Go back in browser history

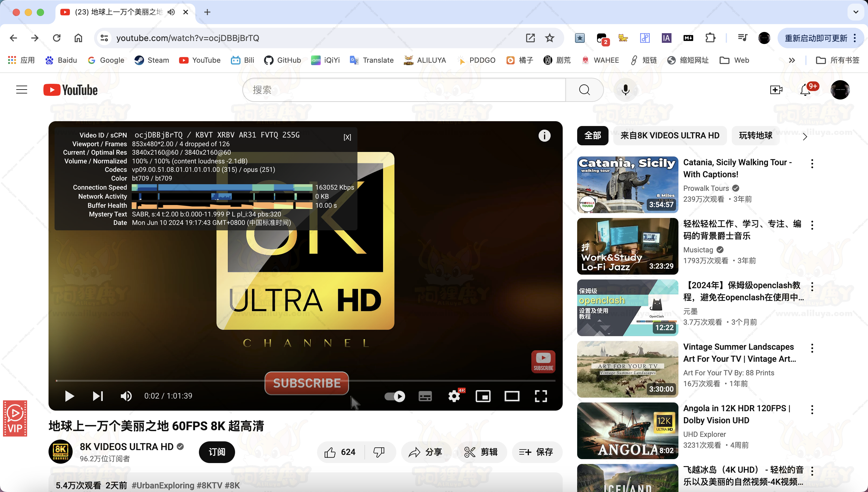[14, 38]
